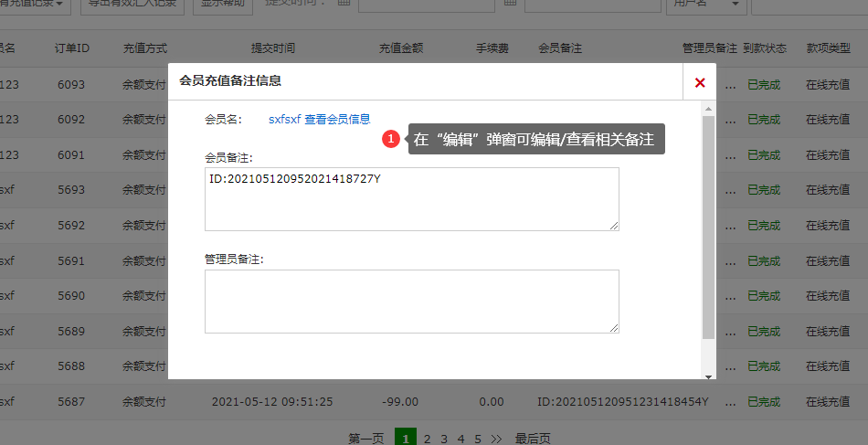This screenshot has height=445, width=868.
Task: Select order ID 5689 cell
Action: (71, 331)
